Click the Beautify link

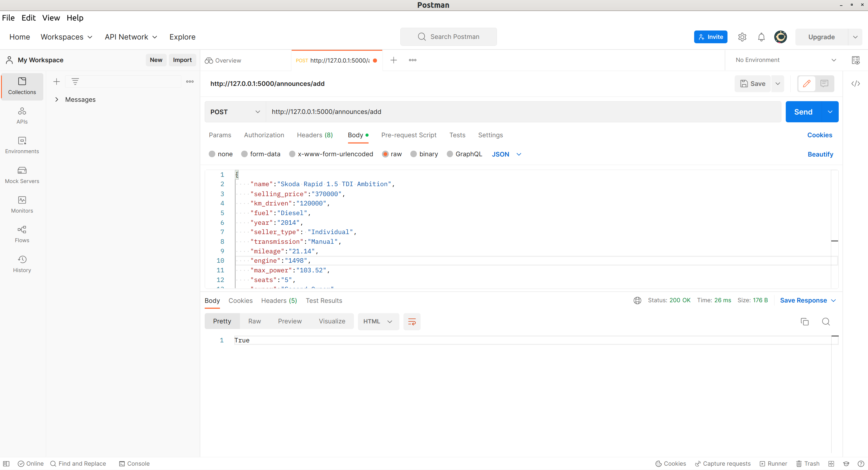click(x=820, y=154)
